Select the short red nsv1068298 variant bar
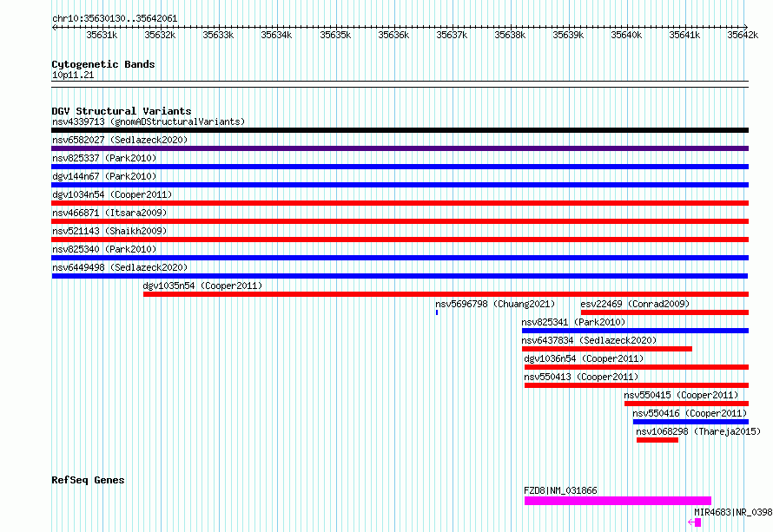773x532 pixels. point(657,440)
